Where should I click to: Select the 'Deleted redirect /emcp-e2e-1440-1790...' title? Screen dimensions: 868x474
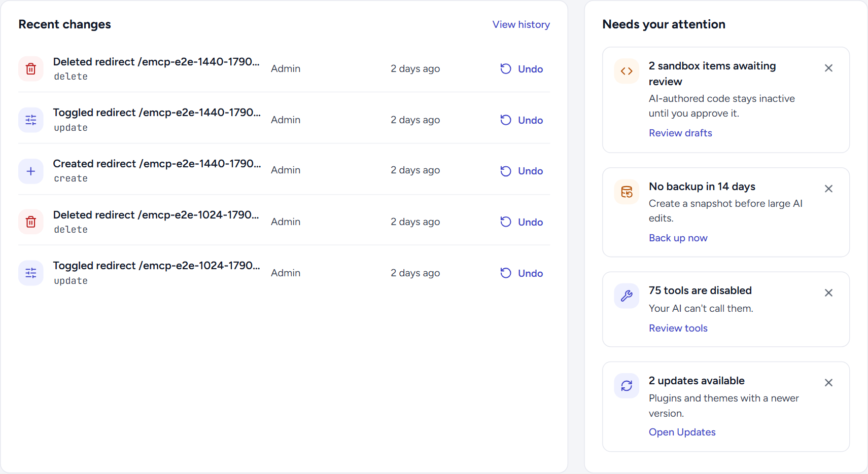pyautogui.click(x=156, y=62)
